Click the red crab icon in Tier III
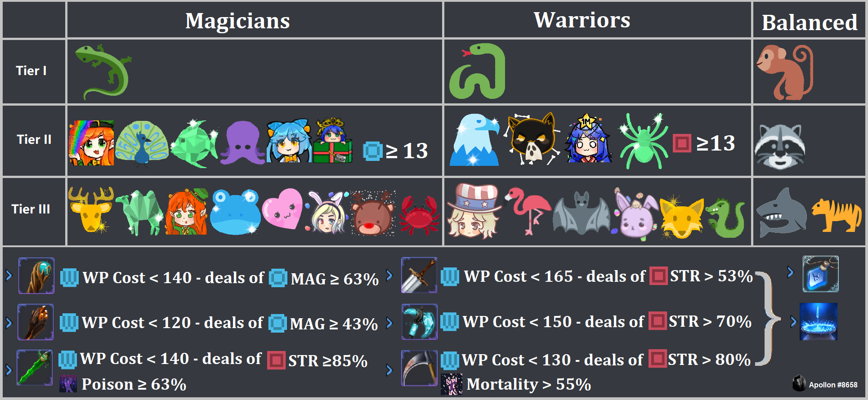 419,214
